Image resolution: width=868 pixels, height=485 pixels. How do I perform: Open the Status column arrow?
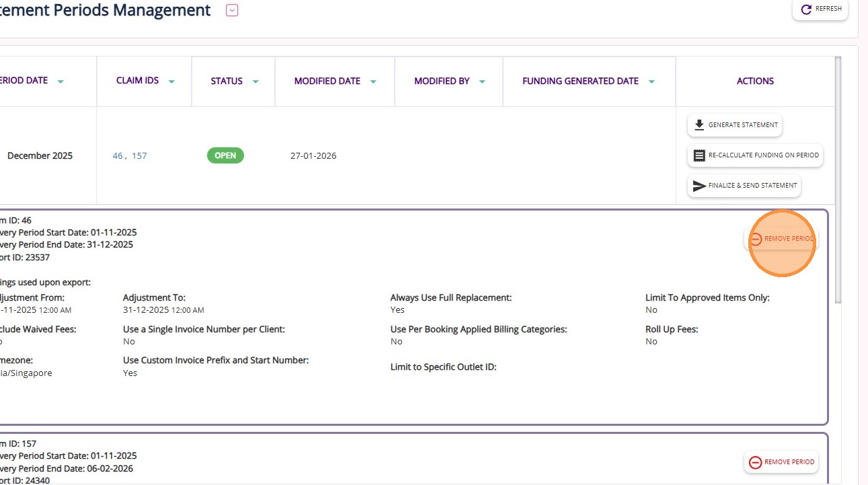pyautogui.click(x=255, y=81)
